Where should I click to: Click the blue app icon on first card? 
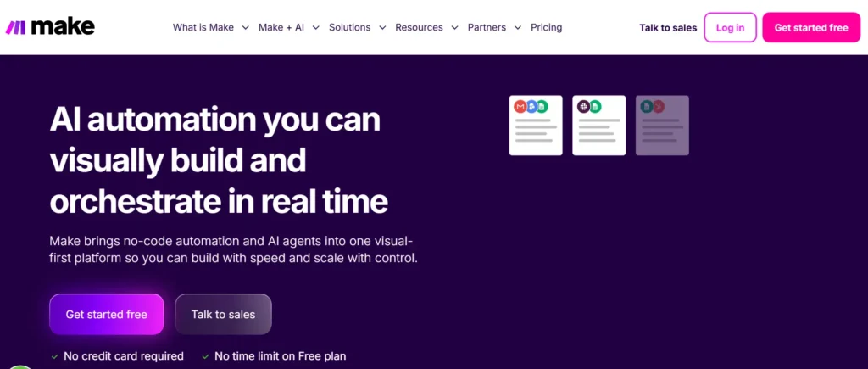[531, 107]
